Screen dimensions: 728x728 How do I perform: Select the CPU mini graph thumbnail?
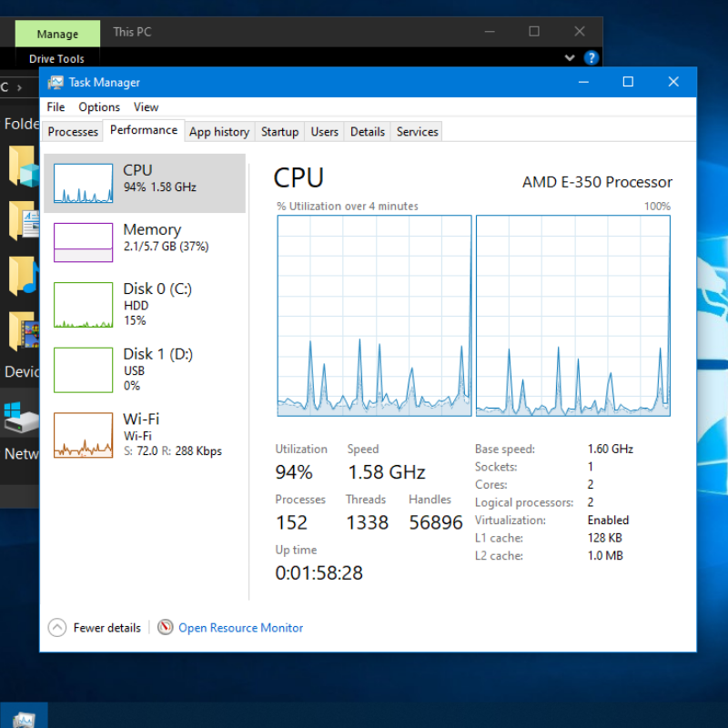[x=83, y=183]
